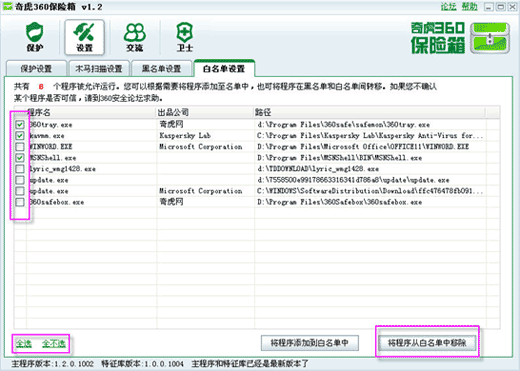Close the 360保险箱 window
Image resolution: width=520 pixels, height=371 pixels.
coord(512,7)
